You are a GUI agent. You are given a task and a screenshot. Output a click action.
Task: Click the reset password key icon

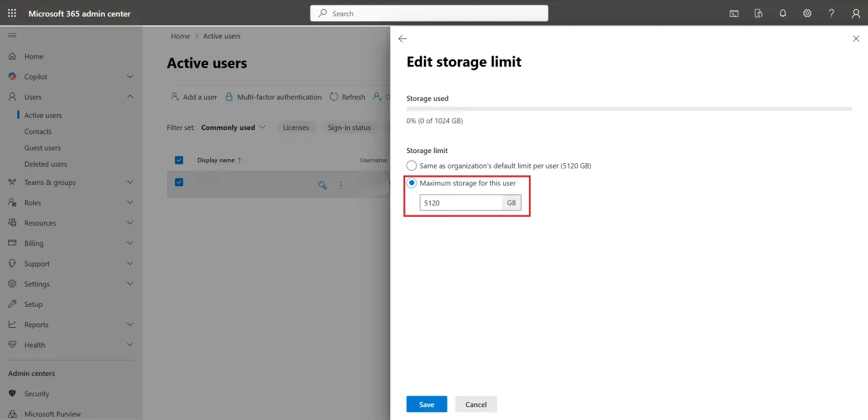click(x=323, y=185)
